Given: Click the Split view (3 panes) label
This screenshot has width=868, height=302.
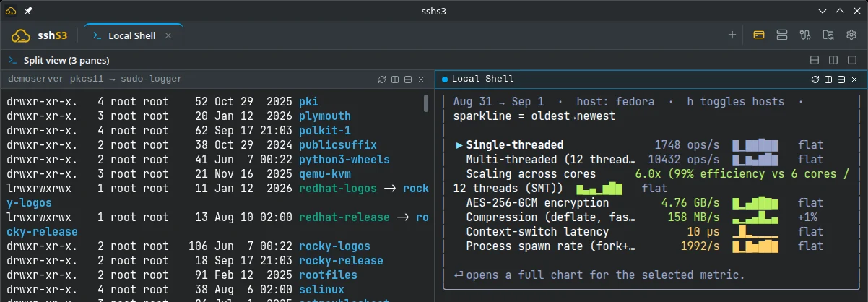Looking at the screenshot, I should (x=65, y=60).
